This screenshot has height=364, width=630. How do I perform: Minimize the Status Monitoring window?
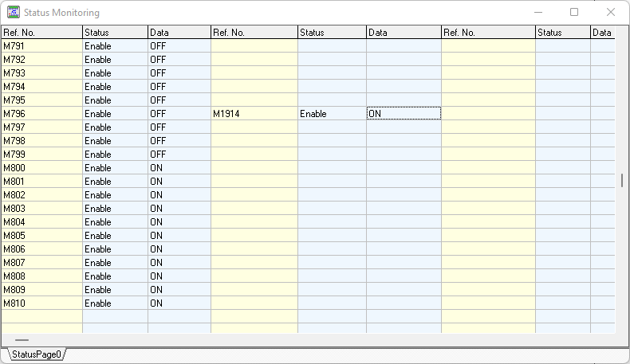pos(537,13)
